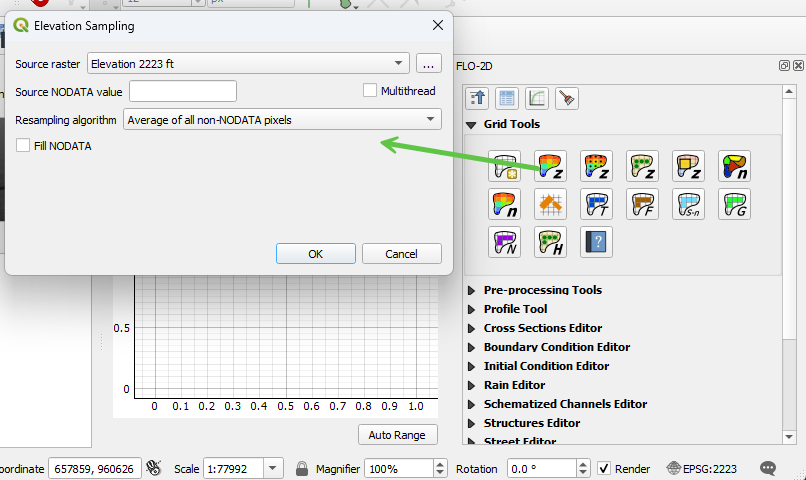Viewport: 806px width, 480px height.
Task: Click the broom cleanup icon in FLO-2D panel
Action: pos(567,98)
